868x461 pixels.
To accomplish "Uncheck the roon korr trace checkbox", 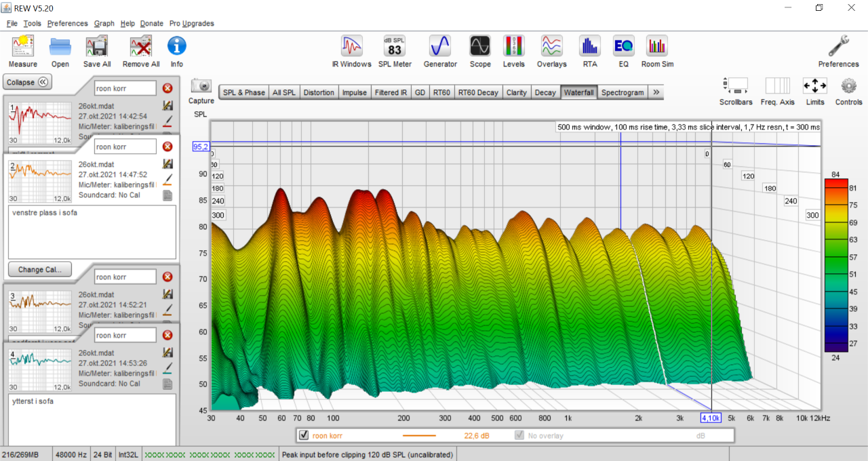I will [304, 435].
